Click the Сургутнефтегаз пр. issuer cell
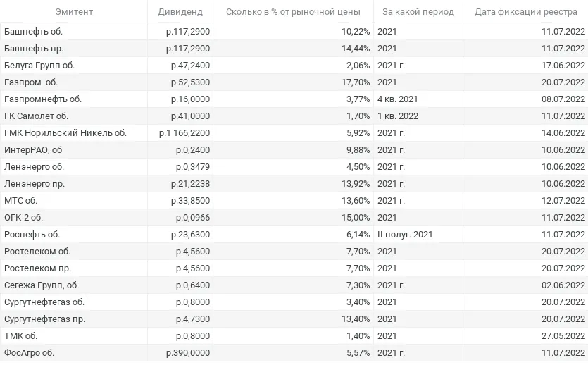Viewport: 588px width, 377px height. click(44, 319)
